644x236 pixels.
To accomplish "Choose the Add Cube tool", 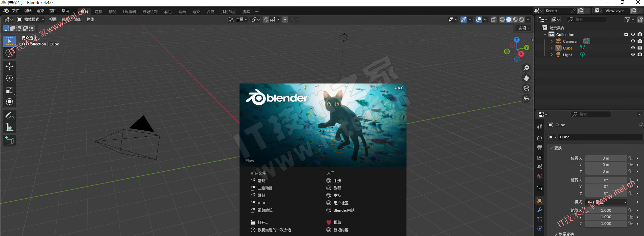I will pyautogui.click(x=9, y=140).
